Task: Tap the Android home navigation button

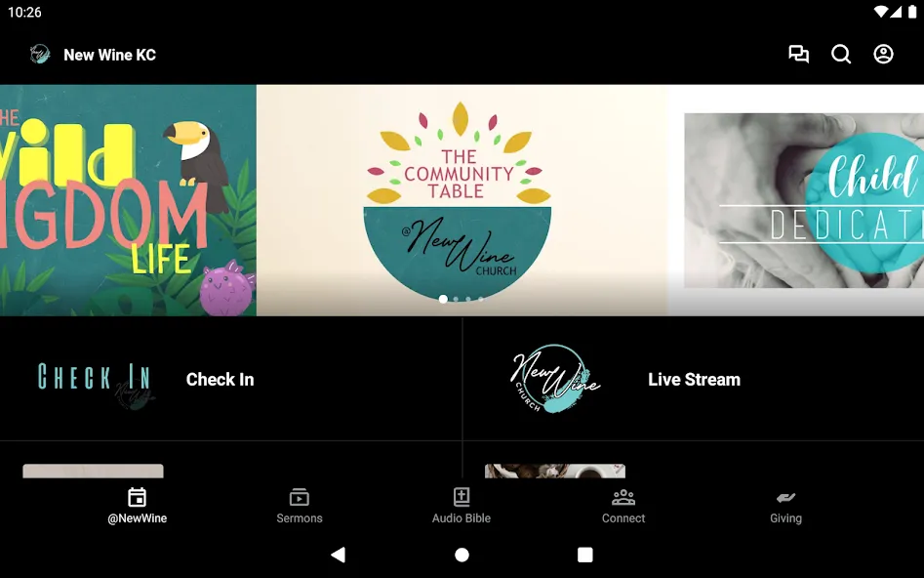Action: pyautogui.click(x=462, y=555)
